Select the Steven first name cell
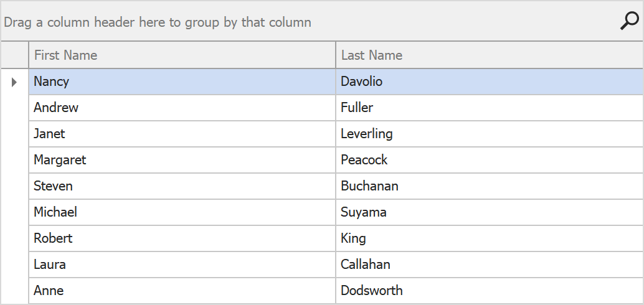This screenshot has height=305, width=644. point(53,186)
